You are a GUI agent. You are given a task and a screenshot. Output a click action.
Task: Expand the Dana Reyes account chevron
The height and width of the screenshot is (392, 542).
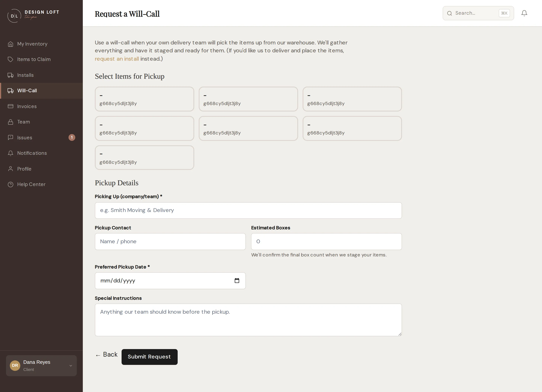click(x=71, y=365)
